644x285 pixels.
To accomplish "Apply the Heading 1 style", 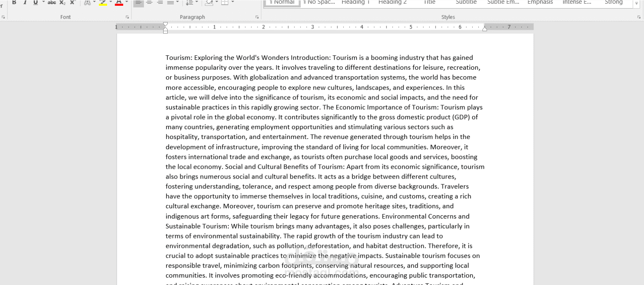I will [356, 2].
